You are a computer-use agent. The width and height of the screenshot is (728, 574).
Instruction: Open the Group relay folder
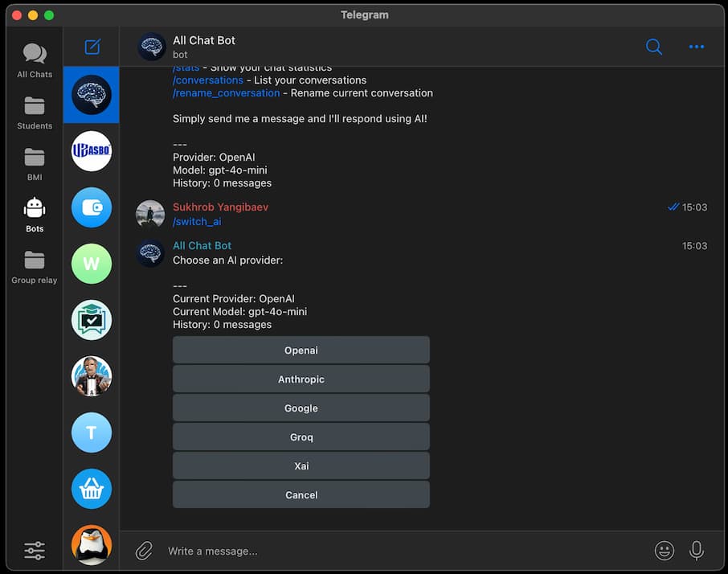click(35, 268)
